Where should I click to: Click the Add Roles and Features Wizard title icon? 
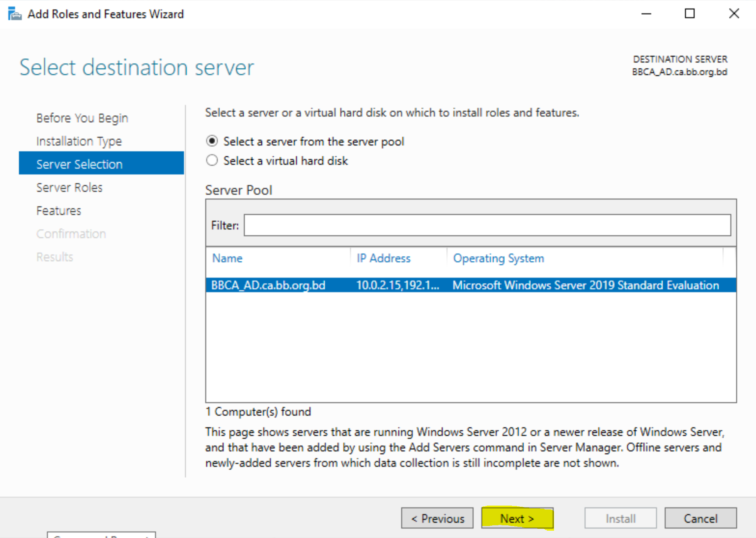15,14
